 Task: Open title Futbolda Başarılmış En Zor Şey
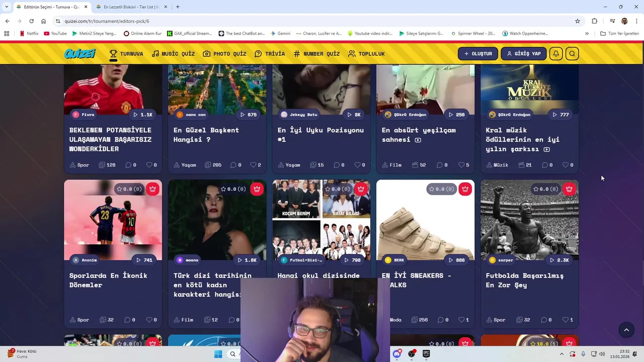(525, 280)
